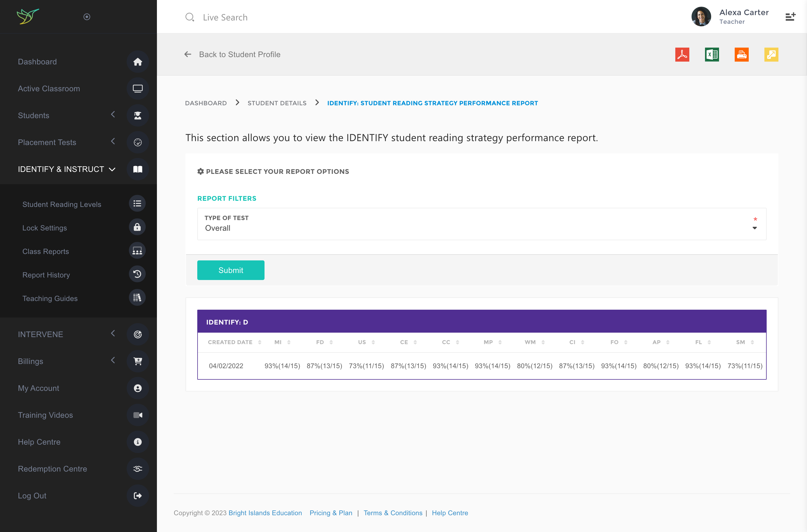Click the Dashboard home icon
The width and height of the screenshot is (807, 532).
138,62
